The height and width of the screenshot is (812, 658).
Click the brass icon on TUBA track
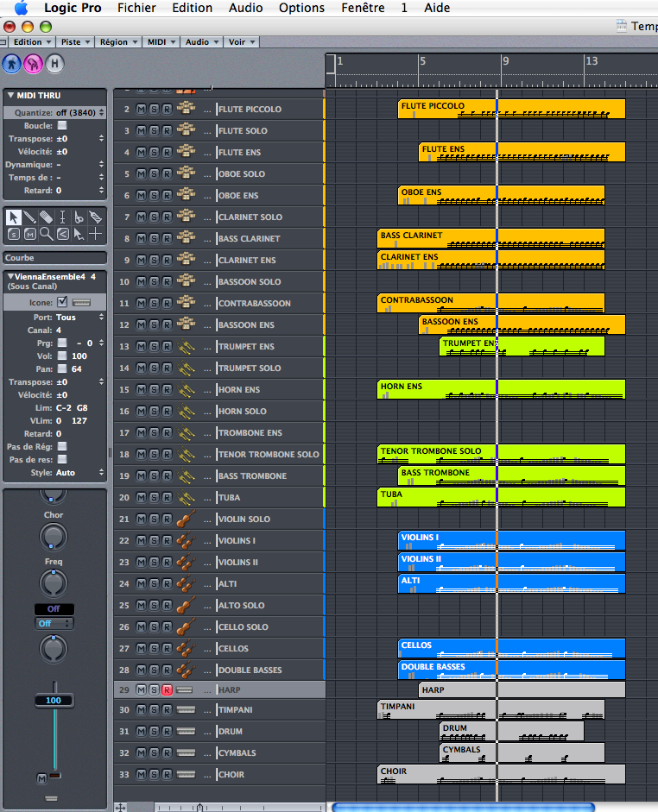[186, 497]
